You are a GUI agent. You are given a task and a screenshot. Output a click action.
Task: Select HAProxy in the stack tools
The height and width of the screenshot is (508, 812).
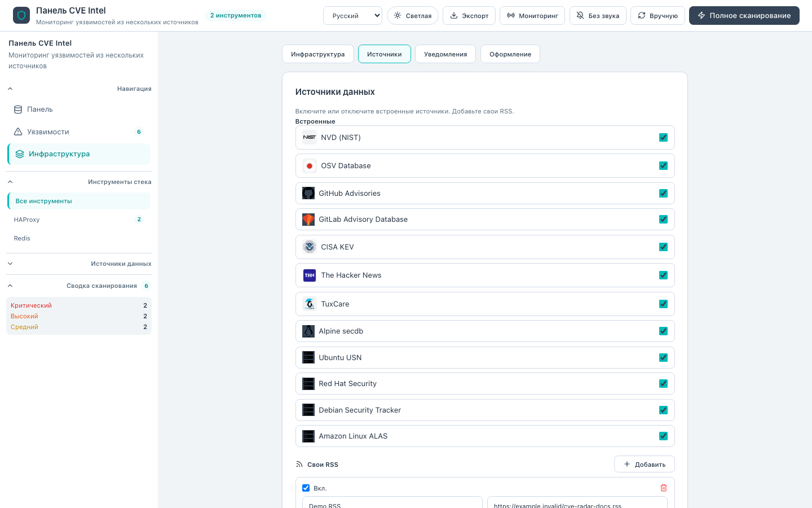coord(79,220)
